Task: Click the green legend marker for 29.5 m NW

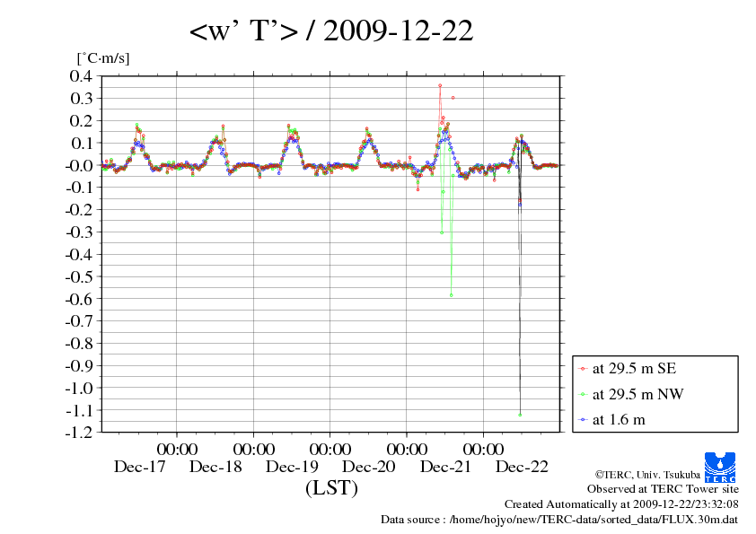Action: point(583,394)
